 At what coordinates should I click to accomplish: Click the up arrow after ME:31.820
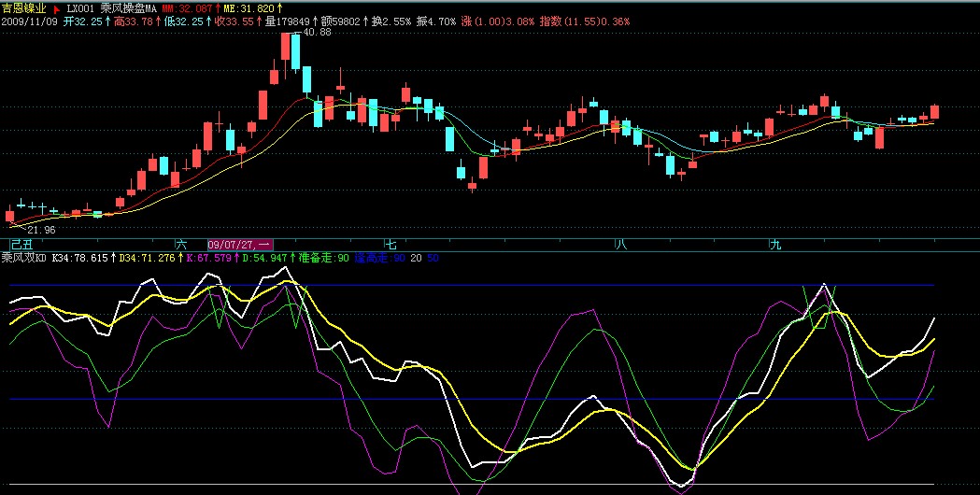tap(279, 7)
